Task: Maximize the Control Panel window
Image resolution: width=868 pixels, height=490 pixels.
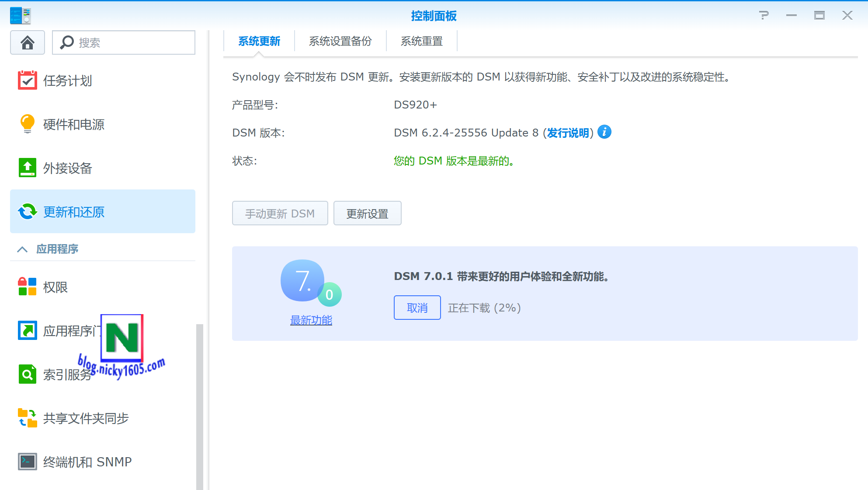Action: coord(819,16)
